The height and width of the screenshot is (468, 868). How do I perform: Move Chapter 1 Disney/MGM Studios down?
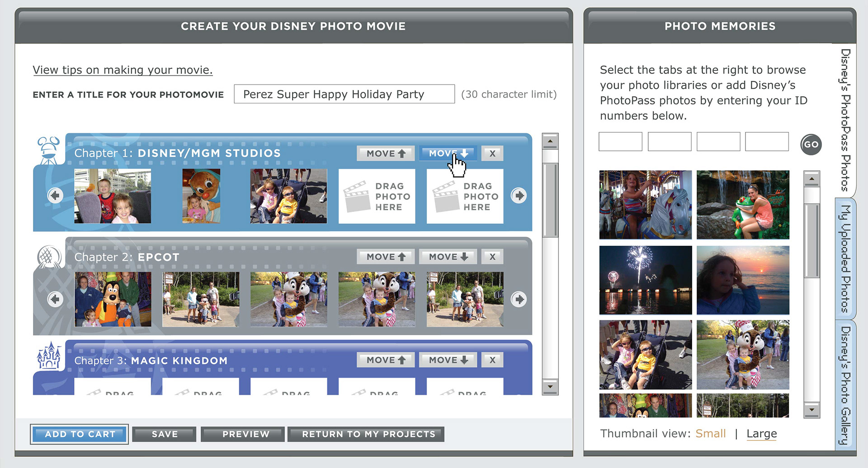448,154
